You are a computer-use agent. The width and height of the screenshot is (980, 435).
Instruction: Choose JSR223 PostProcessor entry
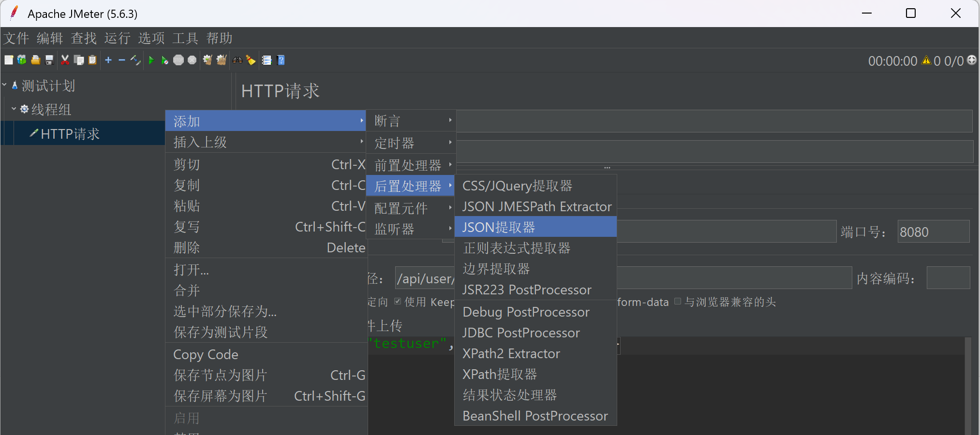(x=535, y=290)
